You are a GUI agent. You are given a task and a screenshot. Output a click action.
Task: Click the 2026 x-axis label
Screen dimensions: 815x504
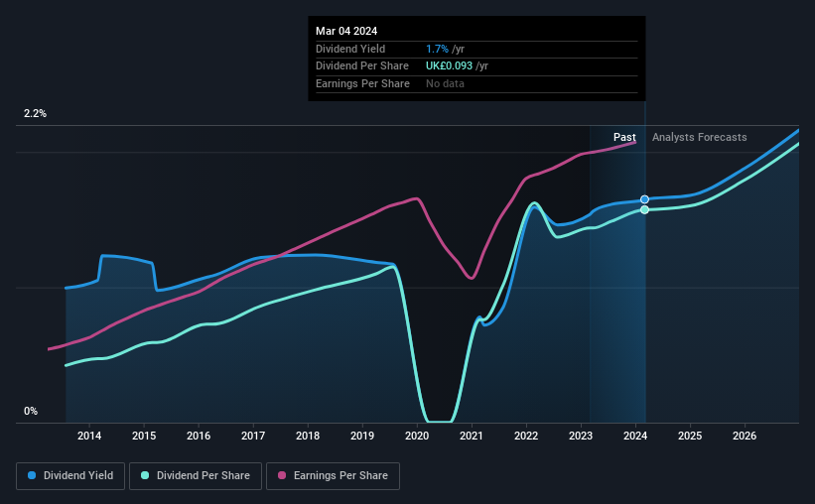pos(745,436)
